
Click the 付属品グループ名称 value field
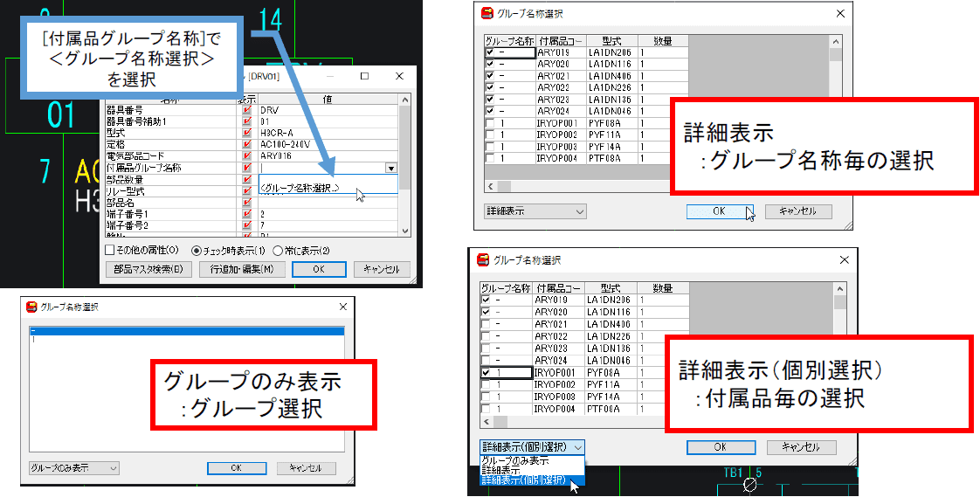pyautogui.click(x=322, y=169)
